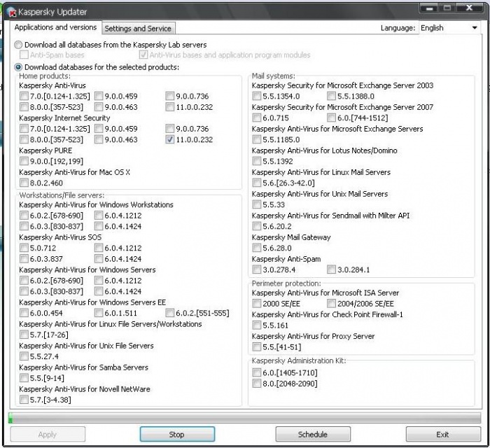Click the update progress bar

(245, 418)
